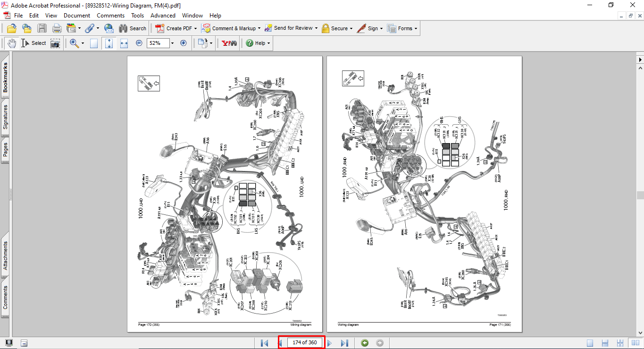Click the Open file folder icon

coord(11,28)
